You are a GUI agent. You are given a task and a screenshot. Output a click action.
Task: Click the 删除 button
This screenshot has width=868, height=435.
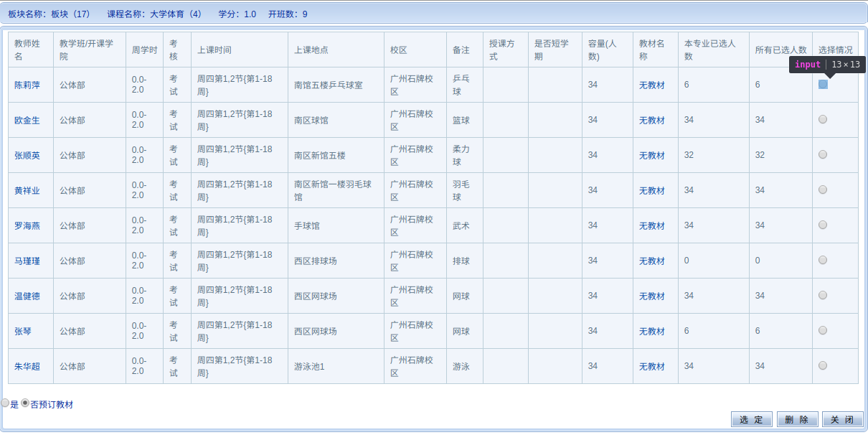pos(797,420)
